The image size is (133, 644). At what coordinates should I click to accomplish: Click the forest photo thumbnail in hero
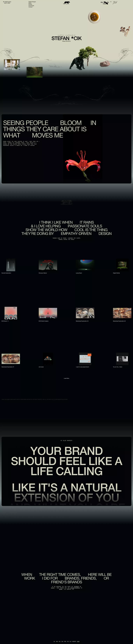(35, 72)
